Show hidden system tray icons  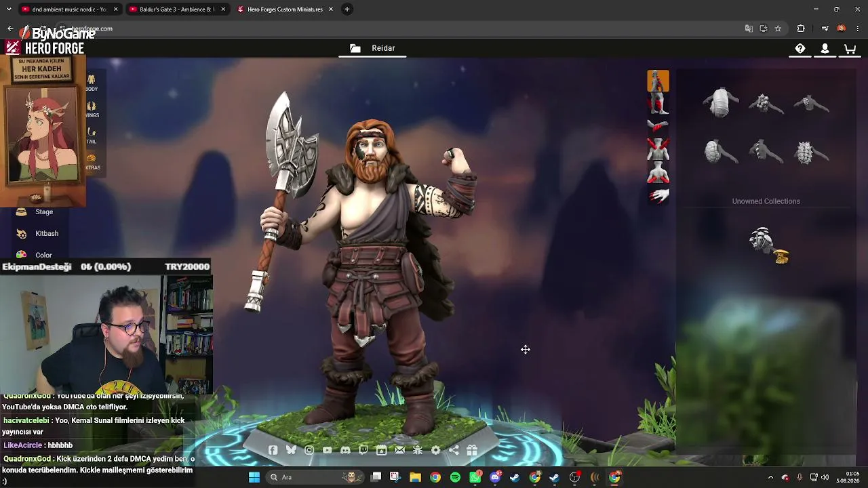(770, 477)
